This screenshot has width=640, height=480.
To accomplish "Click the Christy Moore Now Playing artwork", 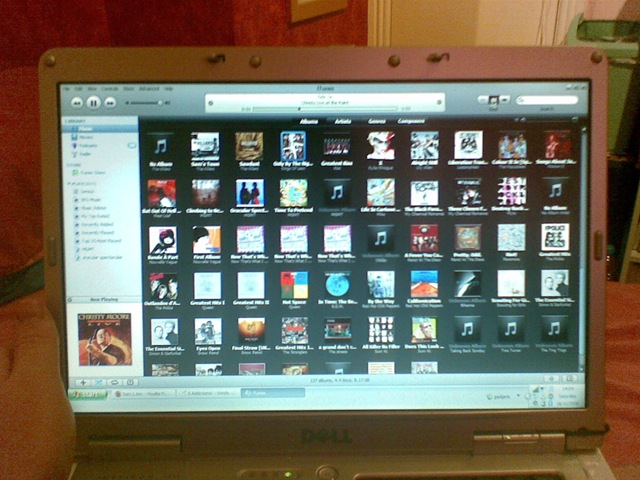I will (x=105, y=339).
